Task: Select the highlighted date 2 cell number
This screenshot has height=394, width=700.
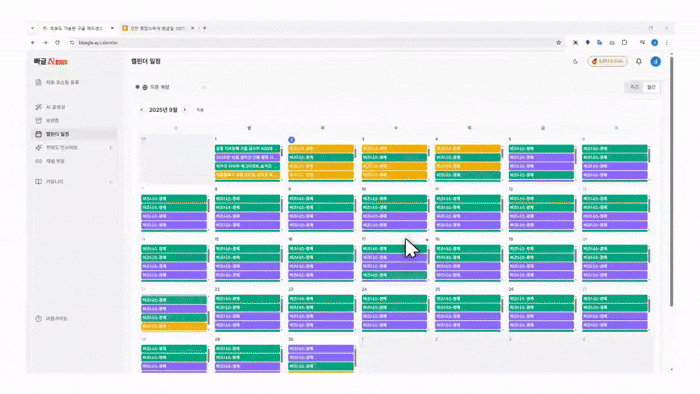Action: [x=292, y=140]
